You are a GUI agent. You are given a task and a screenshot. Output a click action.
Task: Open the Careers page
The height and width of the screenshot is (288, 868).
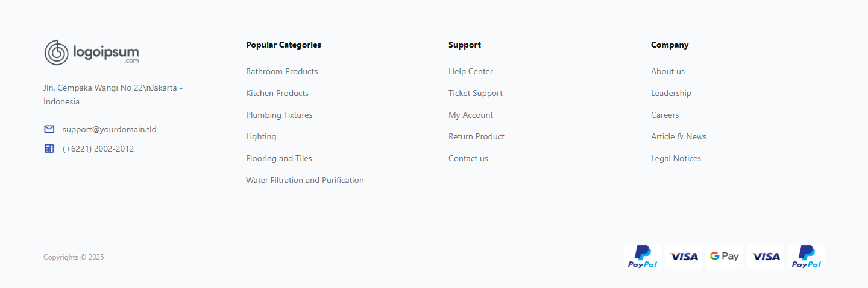point(664,115)
